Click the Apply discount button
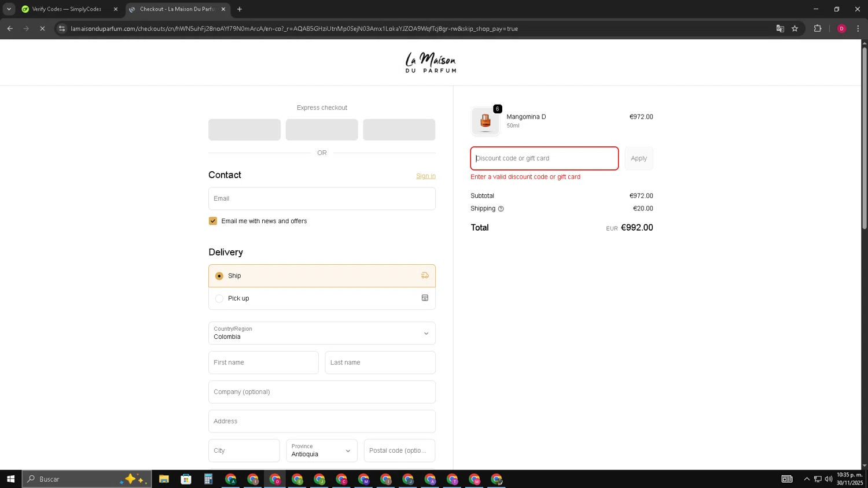Viewport: 868px width, 488px height. (639, 158)
